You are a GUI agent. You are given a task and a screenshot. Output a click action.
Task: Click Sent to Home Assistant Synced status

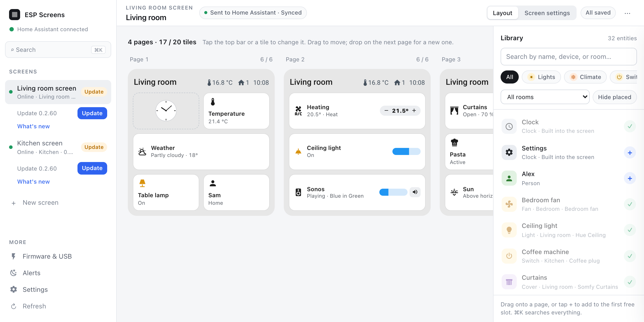click(x=253, y=13)
